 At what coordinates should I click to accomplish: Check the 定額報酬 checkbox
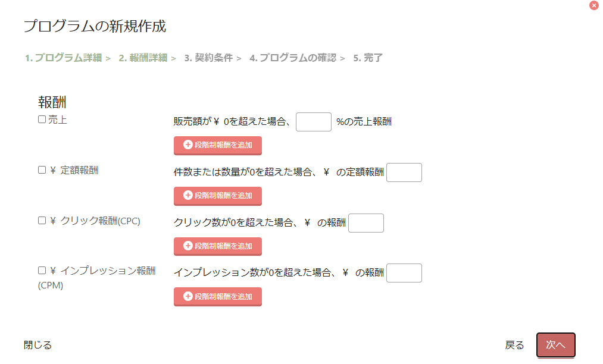point(42,170)
